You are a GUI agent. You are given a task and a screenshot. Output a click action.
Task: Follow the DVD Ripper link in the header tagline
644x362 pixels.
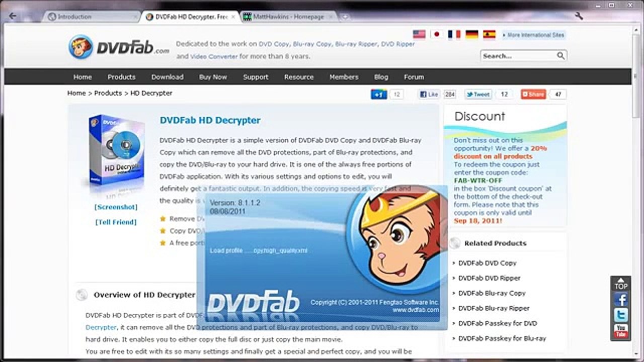(x=398, y=44)
